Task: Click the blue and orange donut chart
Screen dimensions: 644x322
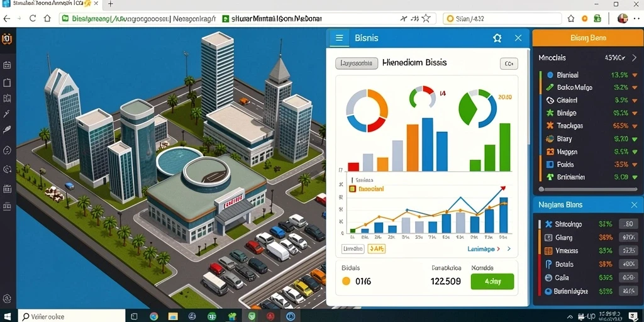Action: pos(367,111)
